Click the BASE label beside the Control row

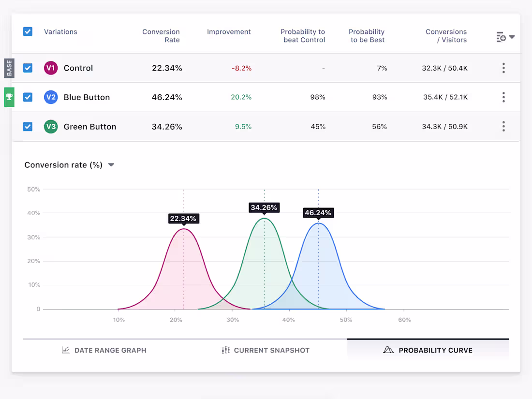click(9, 68)
